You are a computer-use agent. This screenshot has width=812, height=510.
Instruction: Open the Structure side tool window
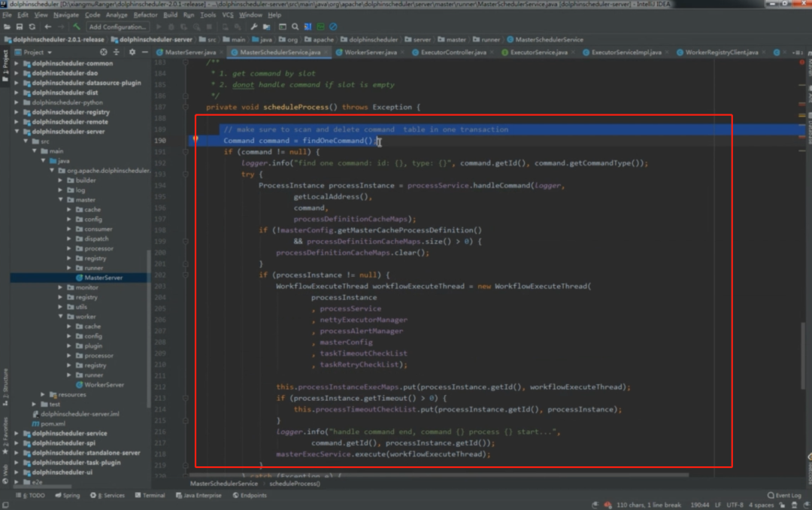pyautogui.click(x=5, y=387)
